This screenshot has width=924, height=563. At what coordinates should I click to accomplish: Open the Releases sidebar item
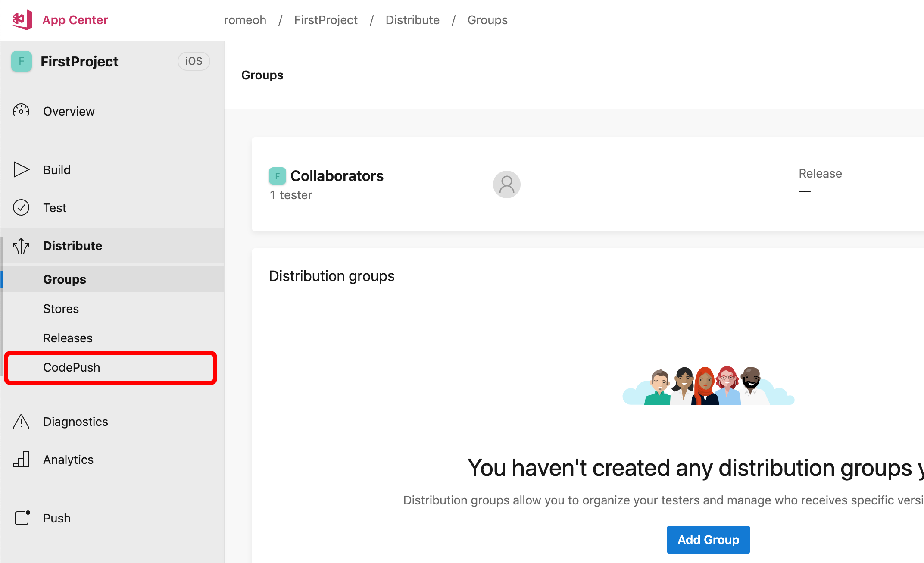[x=68, y=338]
